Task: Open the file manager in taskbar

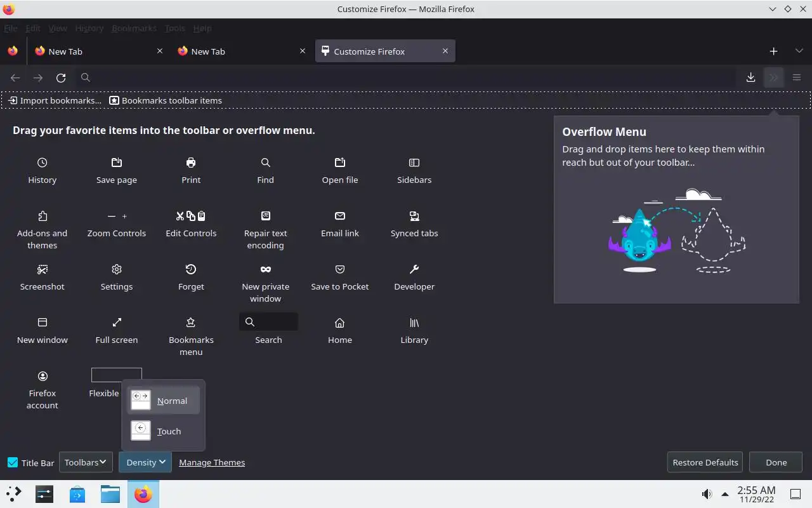Action: 110,493
